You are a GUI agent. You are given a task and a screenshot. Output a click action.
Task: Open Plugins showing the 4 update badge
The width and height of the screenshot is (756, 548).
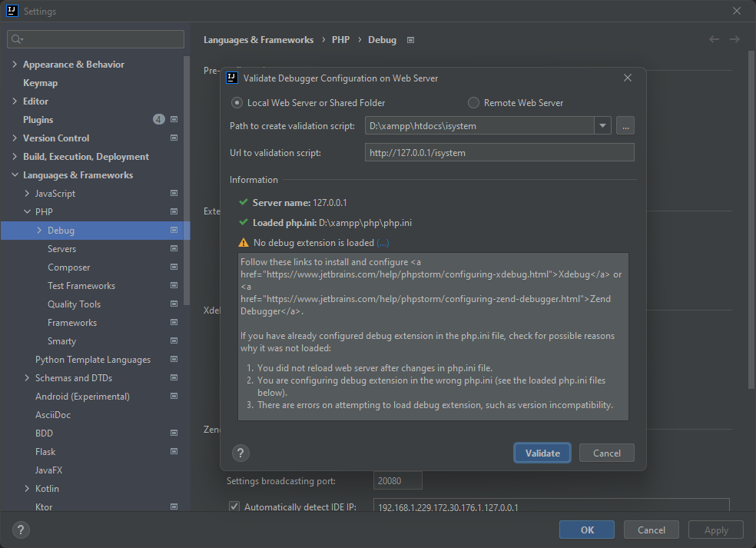pos(38,119)
